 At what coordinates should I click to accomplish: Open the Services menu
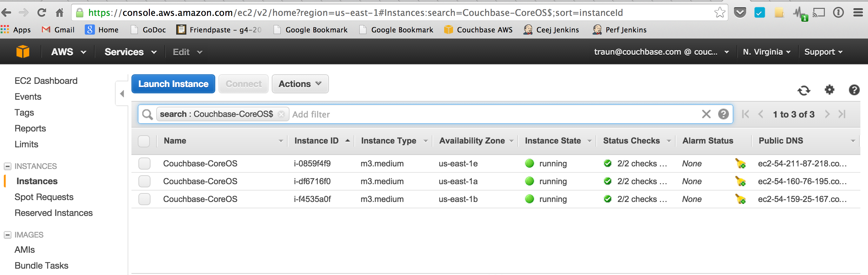tap(130, 52)
